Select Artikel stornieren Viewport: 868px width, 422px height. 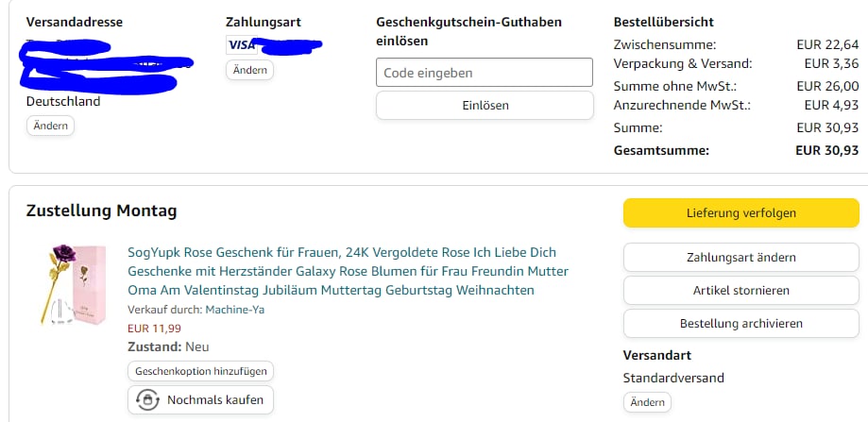(x=740, y=290)
